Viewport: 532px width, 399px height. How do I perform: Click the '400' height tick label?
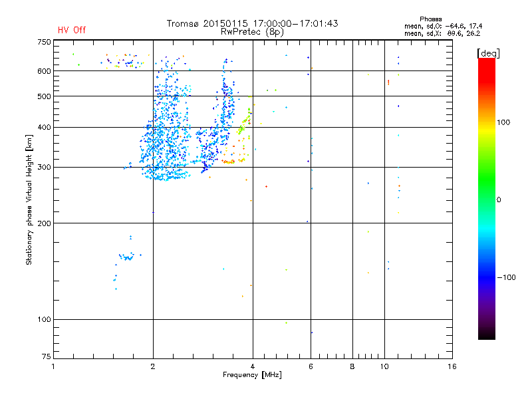(x=44, y=128)
